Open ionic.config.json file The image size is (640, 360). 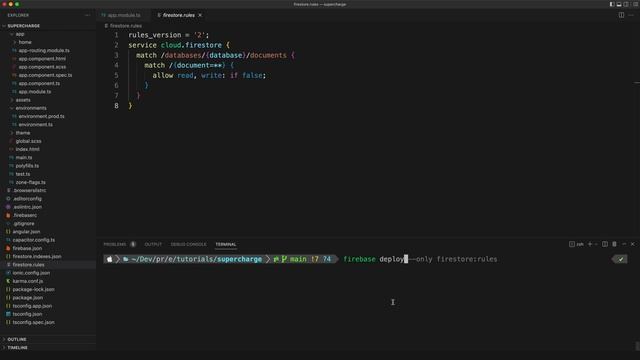(x=31, y=273)
